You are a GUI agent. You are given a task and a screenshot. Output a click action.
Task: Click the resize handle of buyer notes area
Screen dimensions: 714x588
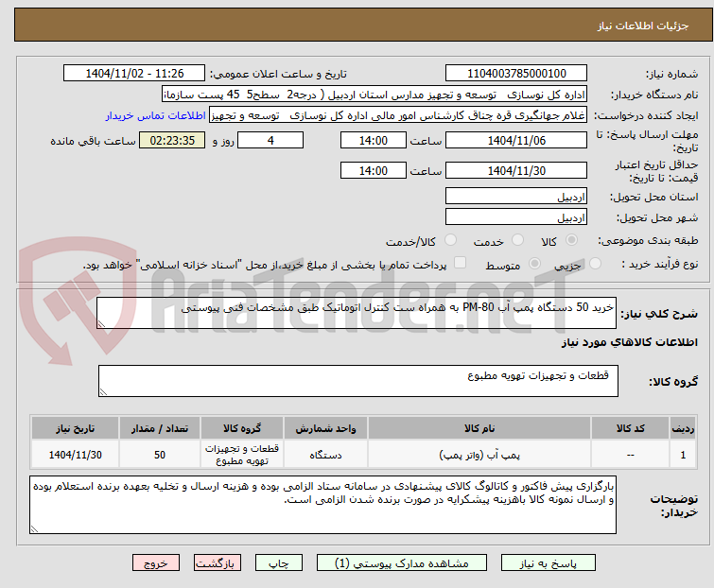(x=34, y=528)
